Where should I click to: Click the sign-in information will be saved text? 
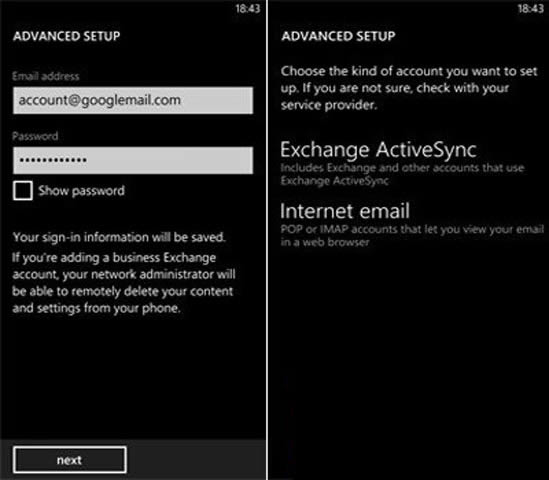119,237
